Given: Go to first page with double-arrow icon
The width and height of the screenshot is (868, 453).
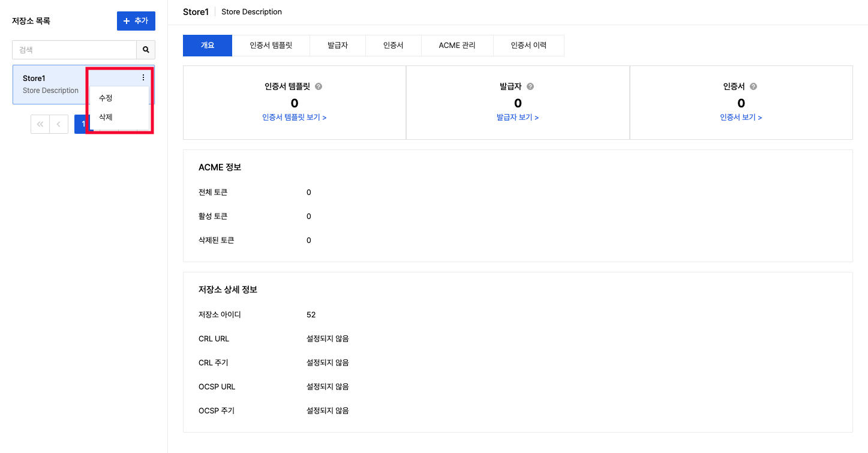Looking at the screenshot, I should click(40, 124).
